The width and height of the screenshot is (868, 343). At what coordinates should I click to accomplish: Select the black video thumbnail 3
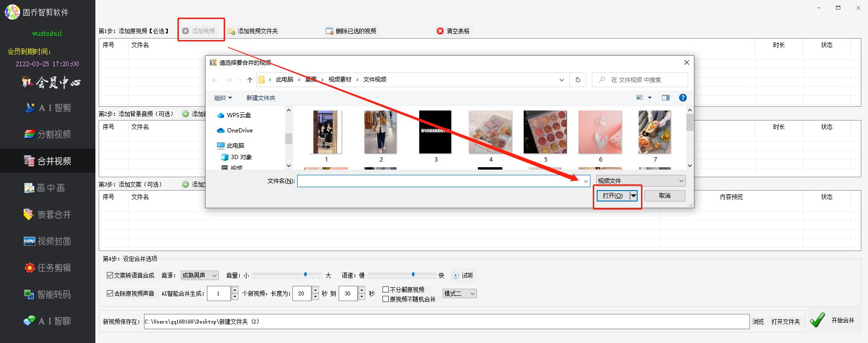(435, 132)
